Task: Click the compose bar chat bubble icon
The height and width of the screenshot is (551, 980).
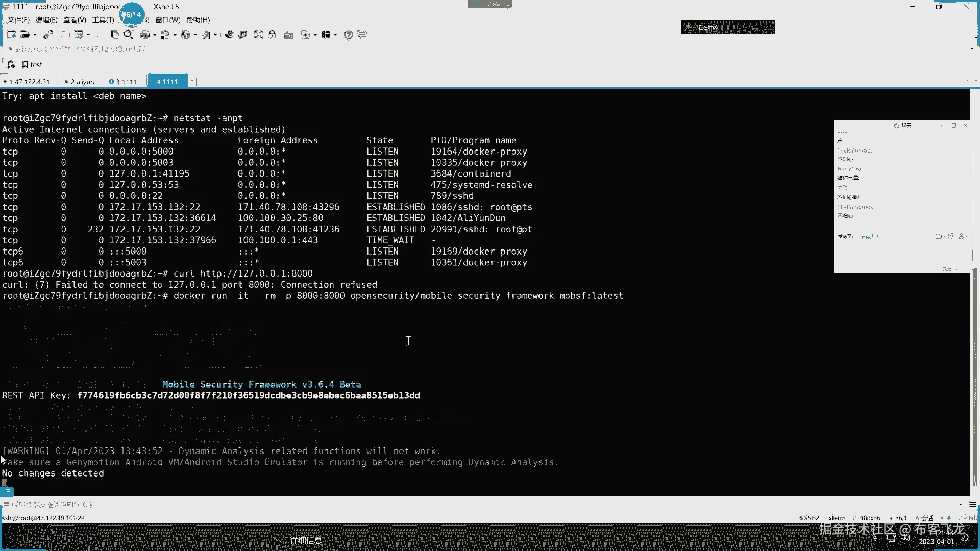Action: point(362,35)
